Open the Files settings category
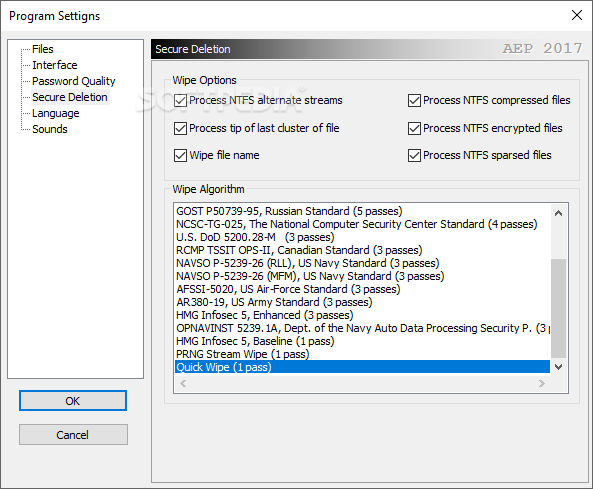 (42, 49)
